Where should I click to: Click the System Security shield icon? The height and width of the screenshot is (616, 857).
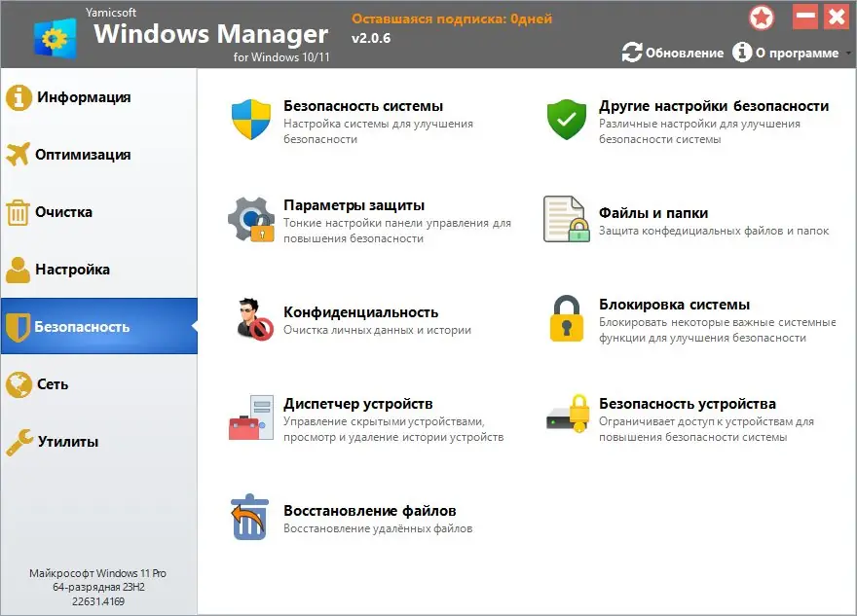click(x=250, y=121)
